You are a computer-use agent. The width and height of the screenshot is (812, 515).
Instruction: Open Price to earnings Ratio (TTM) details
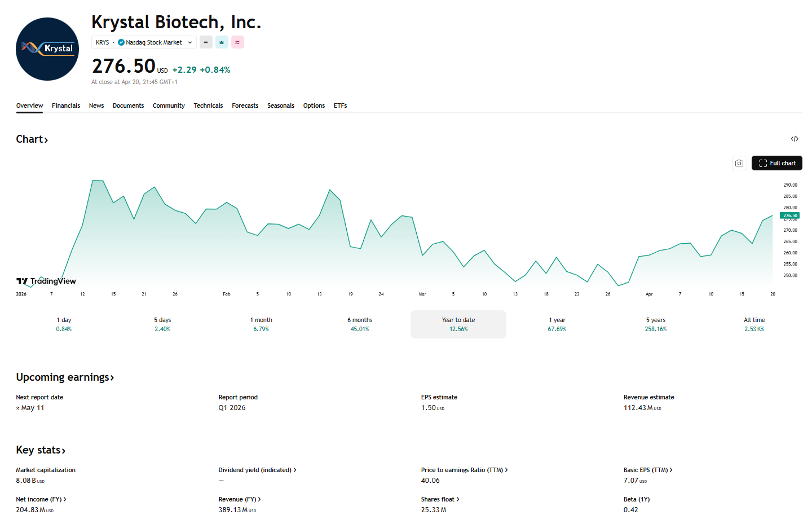click(x=464, y=470)
